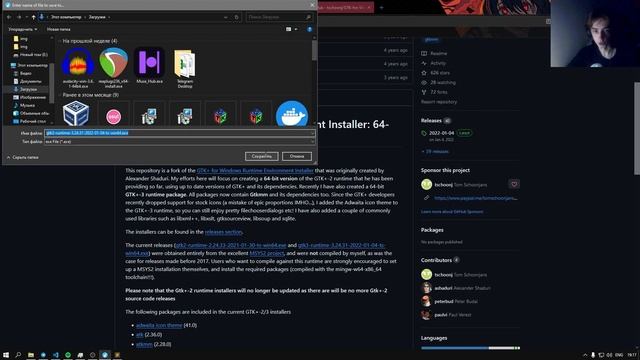
Task: Open Readme link in repo sidebar
Action: [438, 53]
